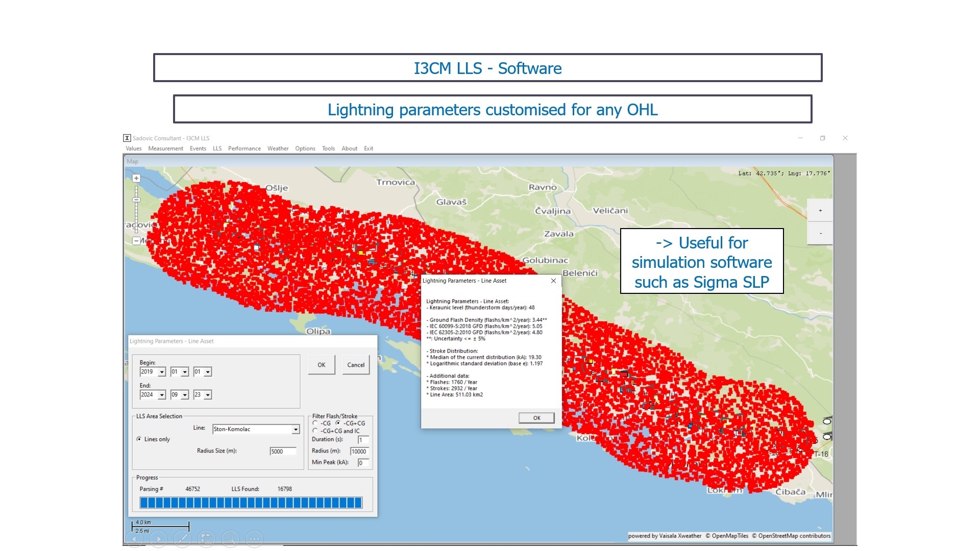Open the see all slides icon
Image resolution: width=980 pixels, height=551 pixels.
coord(206,539)
